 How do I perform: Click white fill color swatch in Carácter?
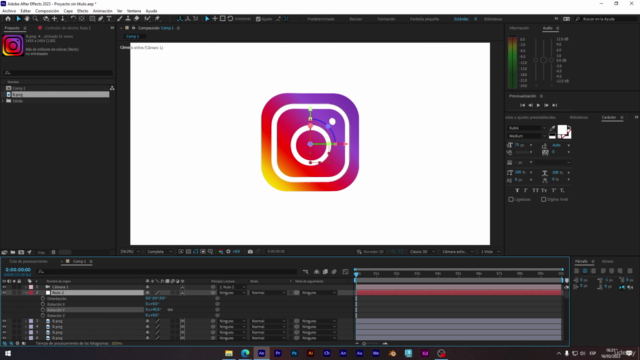[562, 130]
